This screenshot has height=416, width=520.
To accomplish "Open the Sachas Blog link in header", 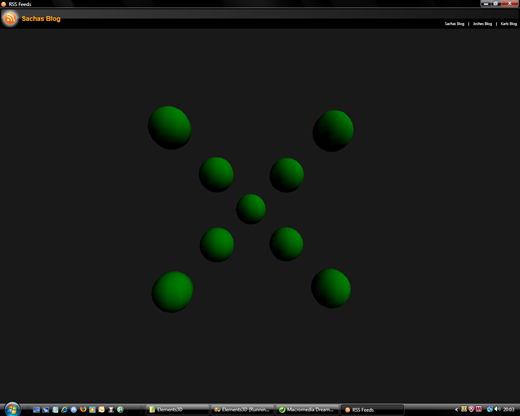I will [x=454, y=24].
